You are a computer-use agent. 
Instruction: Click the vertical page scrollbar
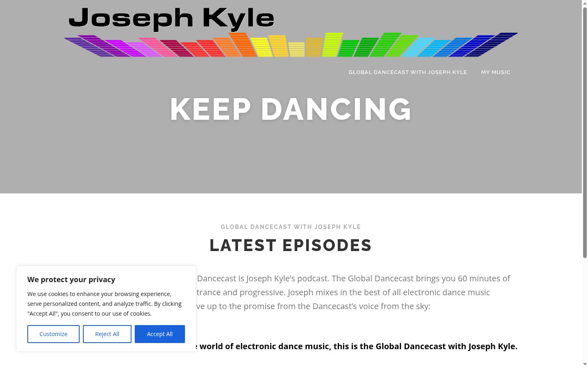pos(585,132)
